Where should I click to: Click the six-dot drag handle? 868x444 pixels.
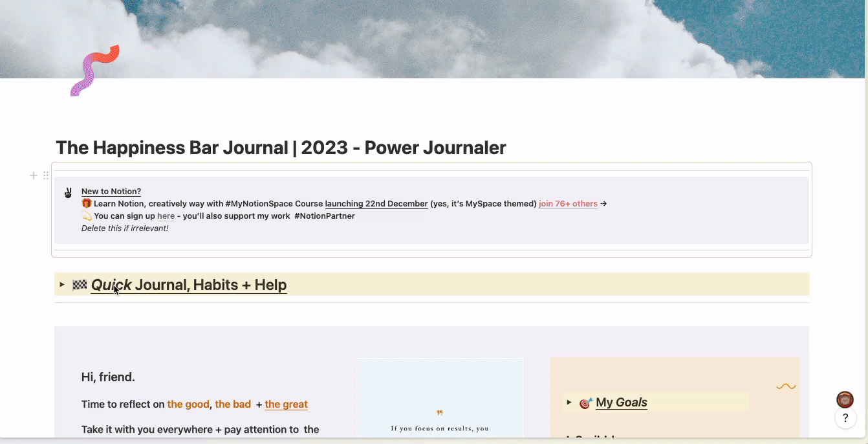[46, 175]
